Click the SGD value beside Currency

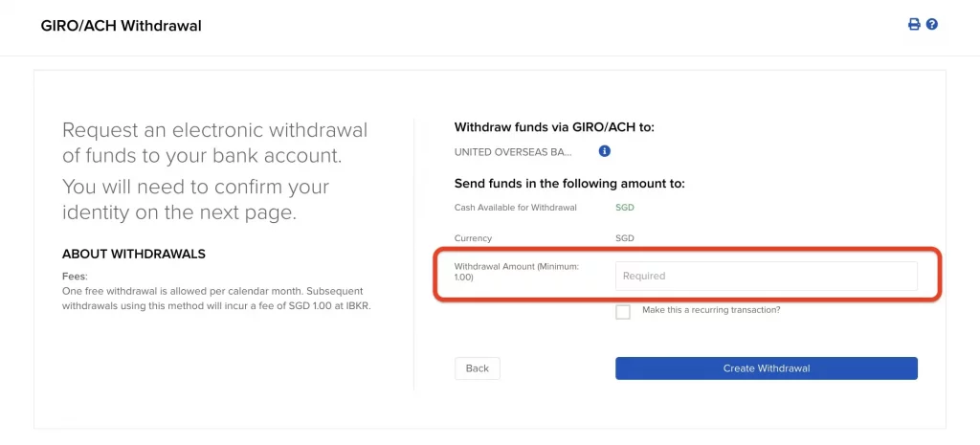pyautogui.click(x=624, y=238)
